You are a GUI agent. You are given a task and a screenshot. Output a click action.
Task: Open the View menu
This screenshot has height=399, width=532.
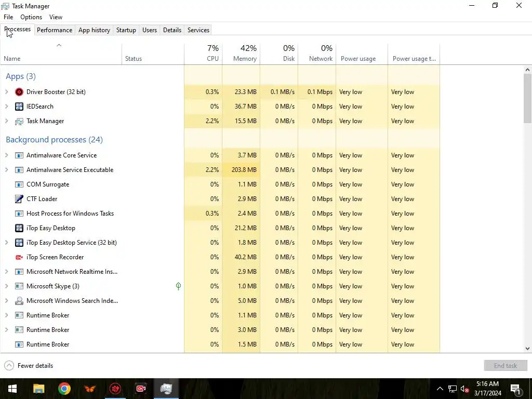[x=56, y=17]
